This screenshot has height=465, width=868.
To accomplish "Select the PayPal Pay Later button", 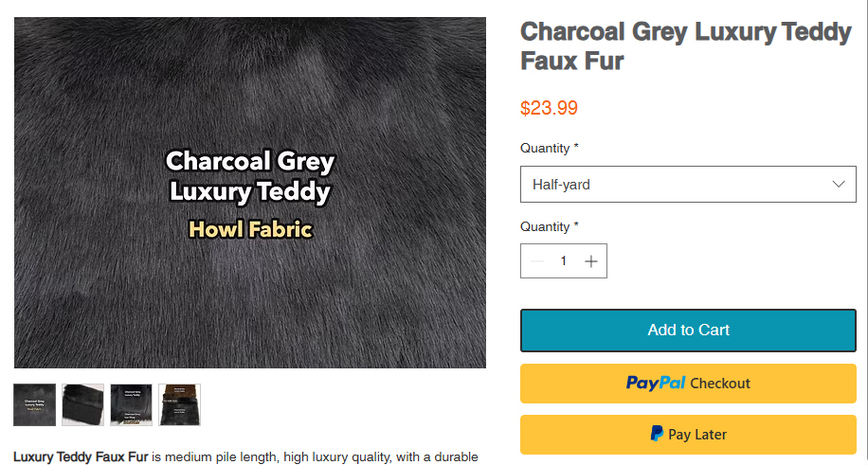I will coord(688,435).
